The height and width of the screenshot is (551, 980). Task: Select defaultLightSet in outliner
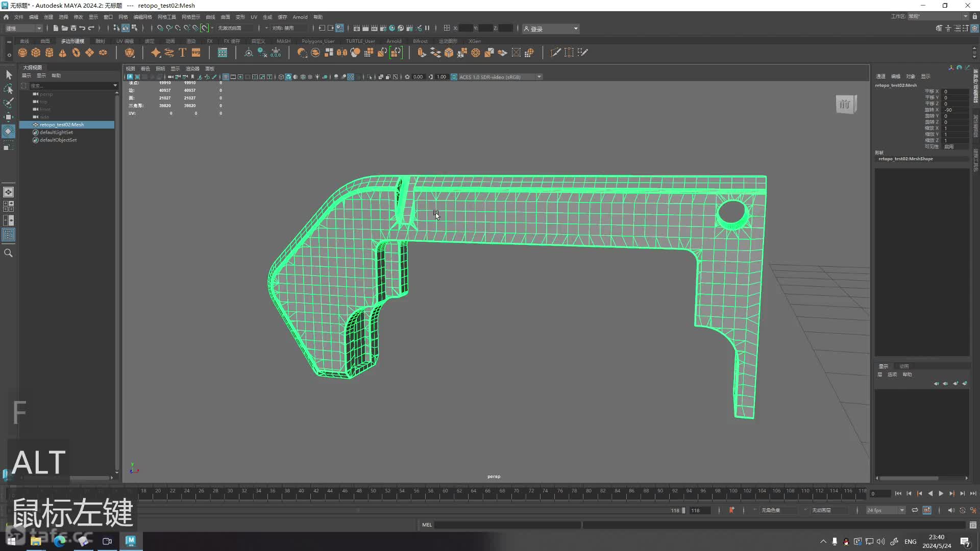(x=56, y=132)
